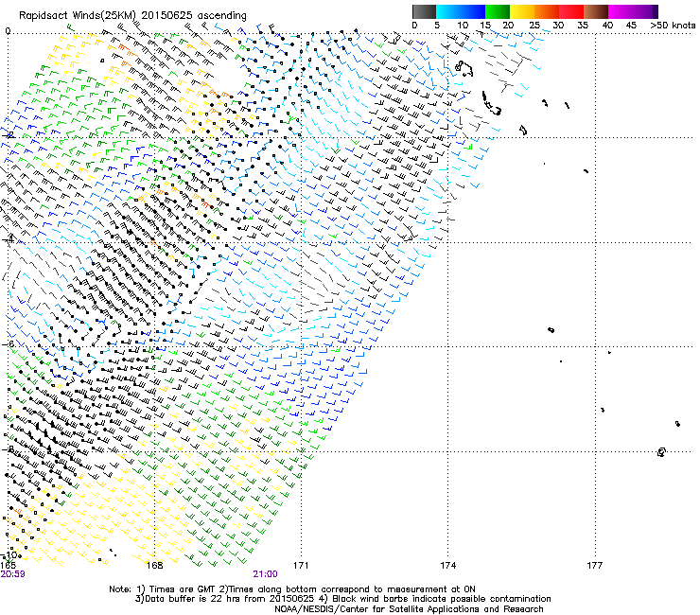700x615 pixels.
Task: Click the '177' longitude label
Action: click(x=594, y=565)
